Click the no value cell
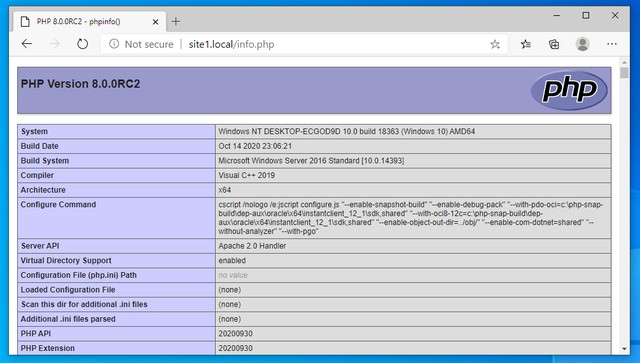 tap(233, 275)
